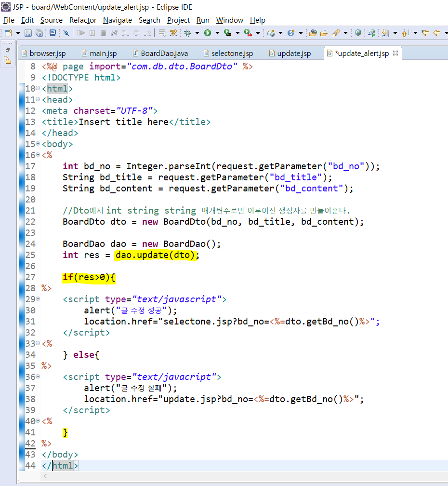Open the blue S icon dropdown arrow
Image resolution: width=448 pixels, height=486 pixels.
[301, 33]
